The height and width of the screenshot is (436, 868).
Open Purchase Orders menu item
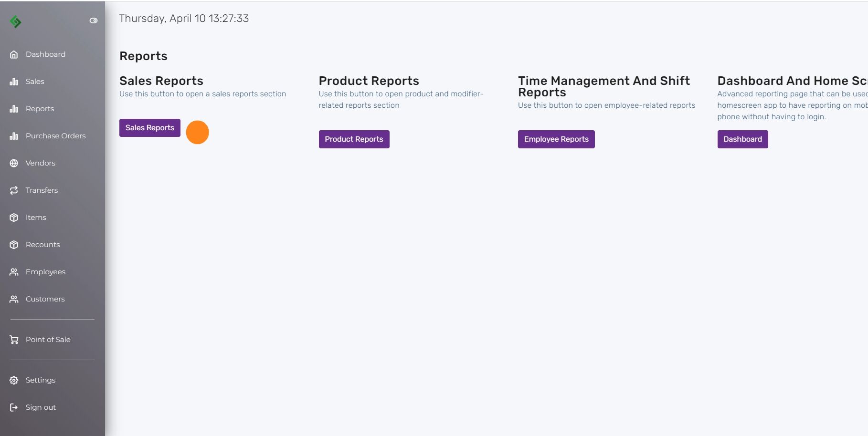56,136
